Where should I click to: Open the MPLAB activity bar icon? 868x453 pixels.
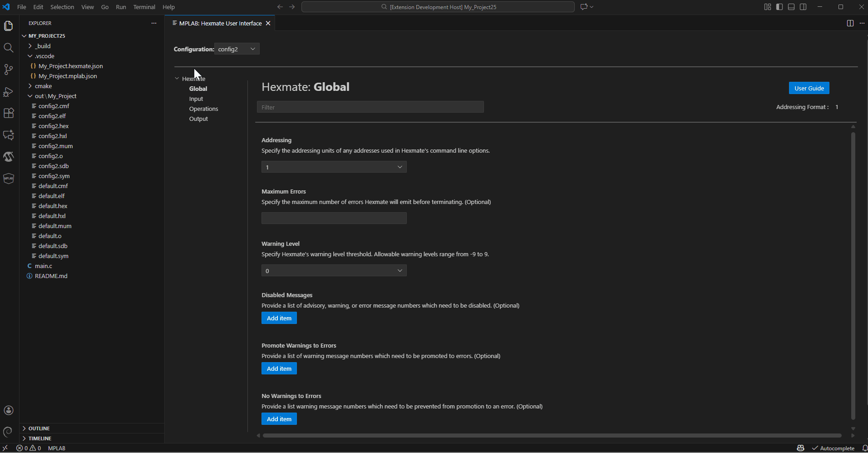coord(9,179)
